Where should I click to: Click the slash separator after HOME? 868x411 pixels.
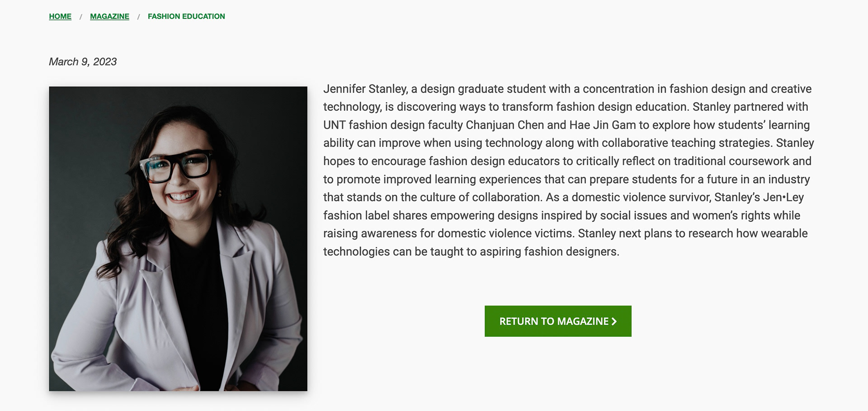(x=81, y=17)
